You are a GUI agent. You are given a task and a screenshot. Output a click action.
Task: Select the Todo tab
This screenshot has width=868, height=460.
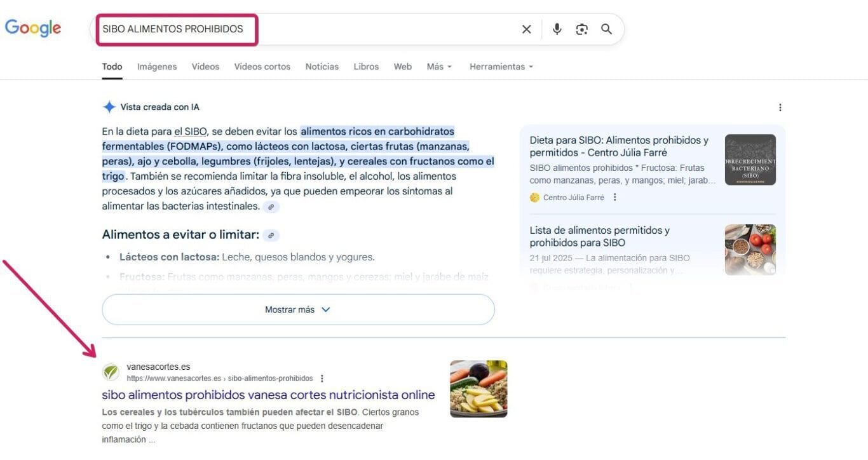tap(112, 67)
